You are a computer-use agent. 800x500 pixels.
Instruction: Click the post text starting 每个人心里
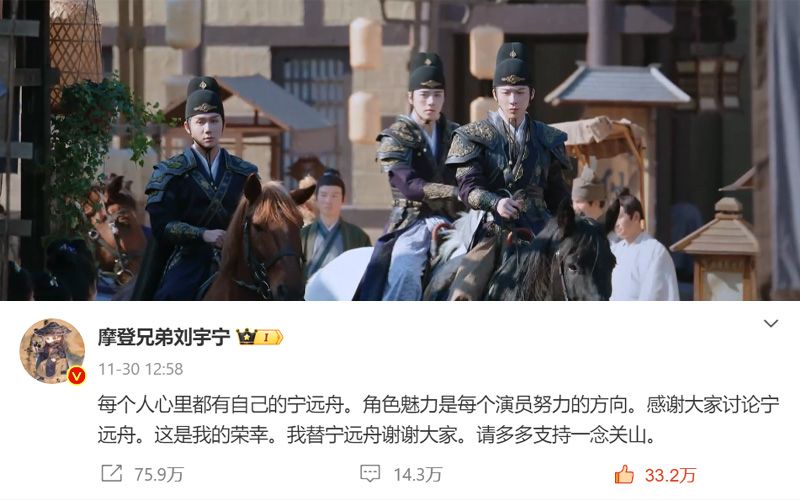click(x=438, y=419)
